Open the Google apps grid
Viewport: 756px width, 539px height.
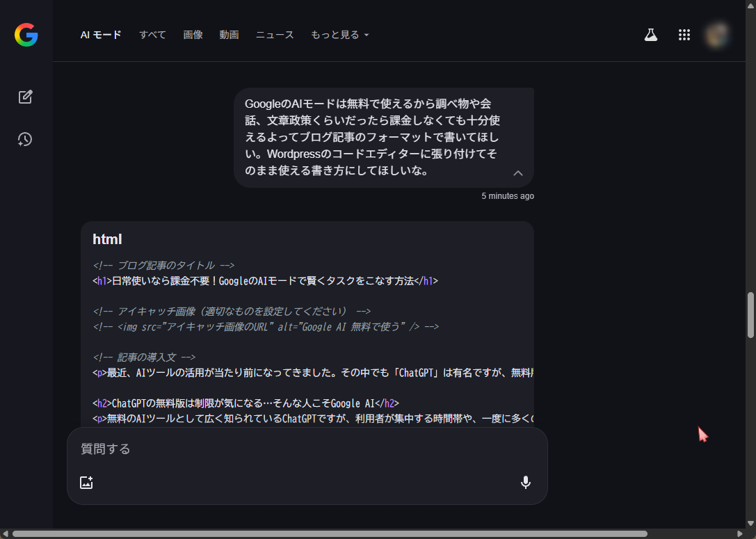click(684, 35)
